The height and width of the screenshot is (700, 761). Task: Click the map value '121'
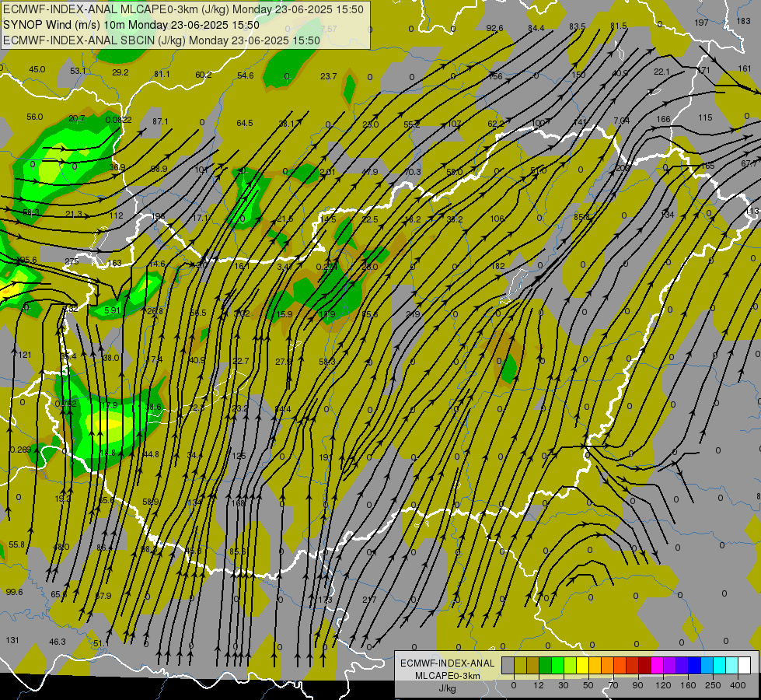point(25,355)
